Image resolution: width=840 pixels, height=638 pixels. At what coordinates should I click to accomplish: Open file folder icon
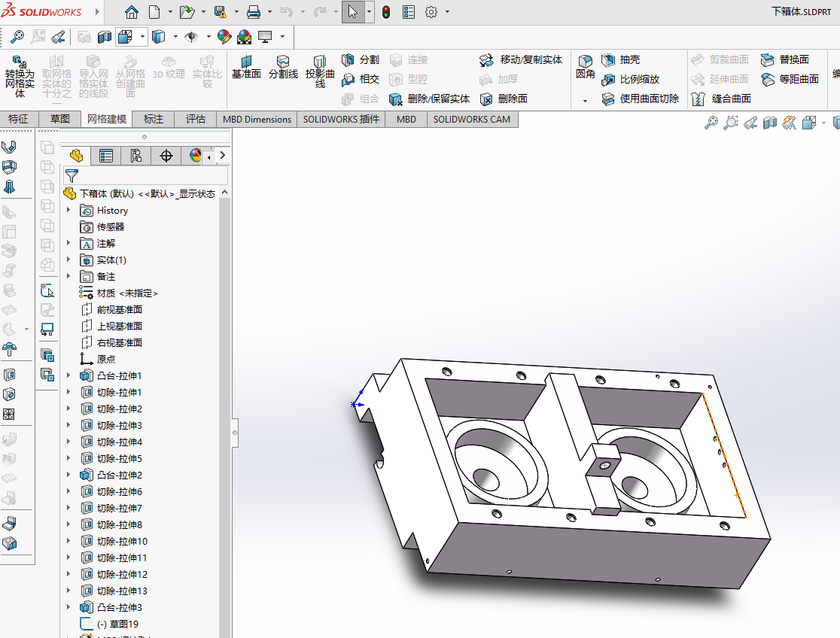point(187,12)
